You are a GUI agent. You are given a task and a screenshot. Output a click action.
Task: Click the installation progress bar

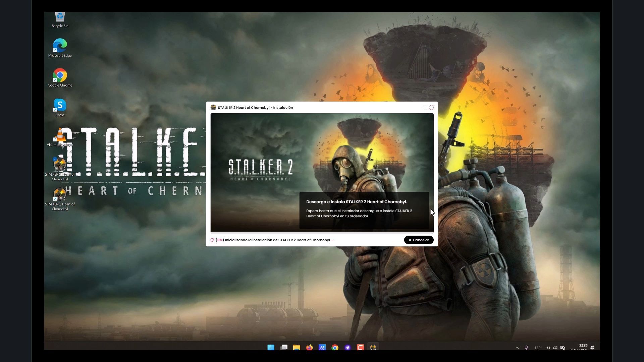[x=322, y=232]
